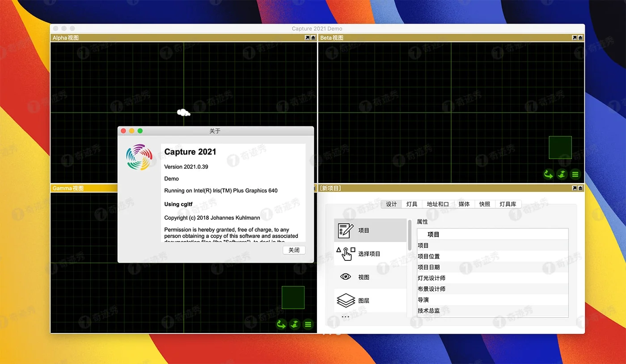
Task: Click the green rotate arrow icon in Beta view
Action: tap(548, 175)
